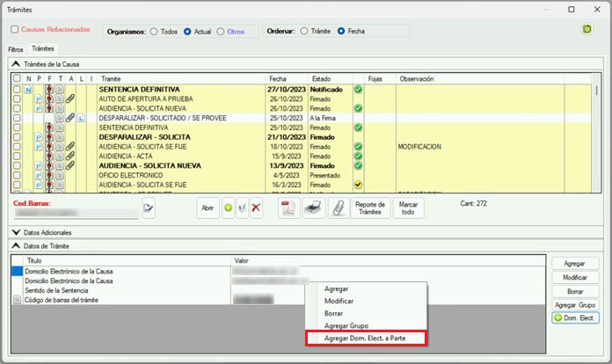The width and height of the screenshot is (612, 364).
Task: Click the sign document pen icon
Action: coord(242,208)
